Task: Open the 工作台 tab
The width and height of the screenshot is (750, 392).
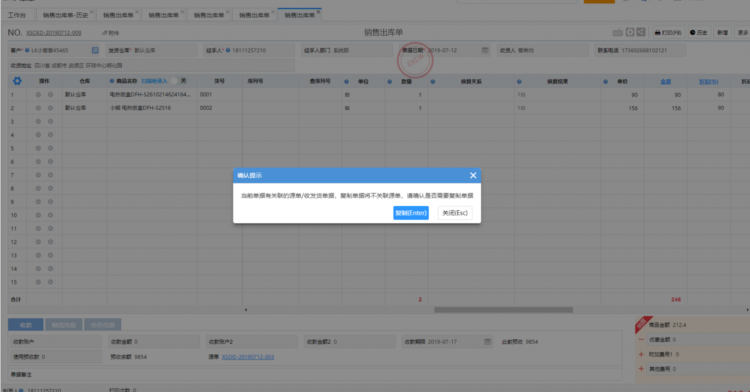Action: (17, 15)
